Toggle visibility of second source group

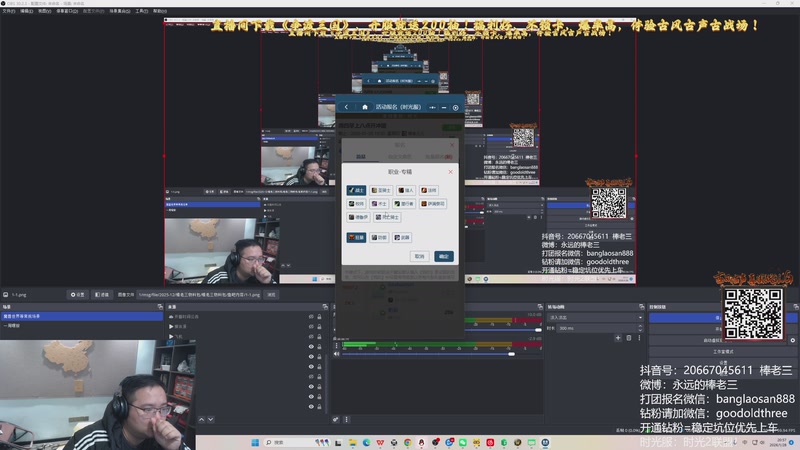point(311,327)
